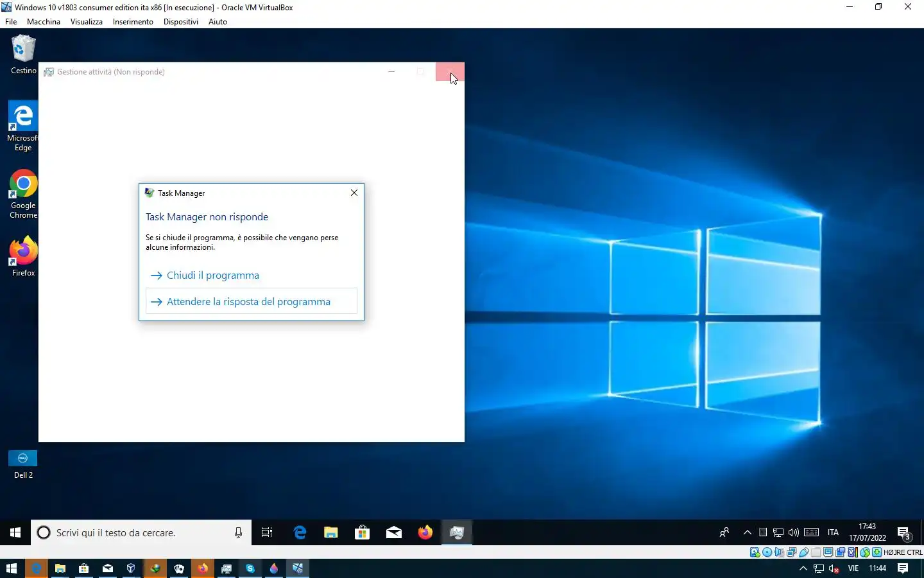Screen dimensions: 924x578
Task: Close the Task Manager non risponde dialog
Action: [354, 193]
